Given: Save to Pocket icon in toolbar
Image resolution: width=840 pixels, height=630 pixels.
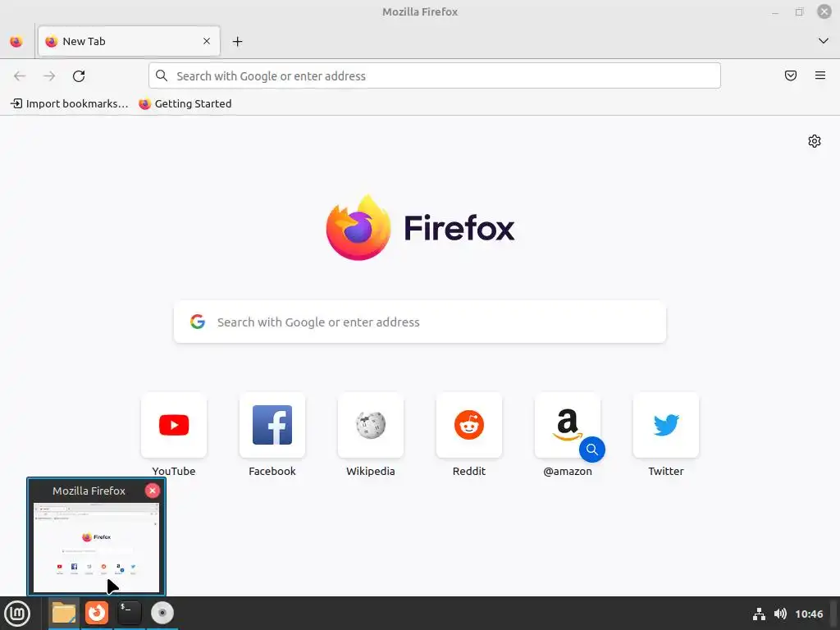Looking at the screenshot, I should coord(791,75).
